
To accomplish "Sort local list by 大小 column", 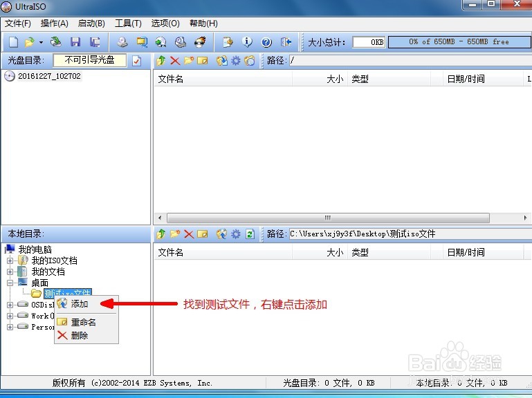I will pos(320,253).
